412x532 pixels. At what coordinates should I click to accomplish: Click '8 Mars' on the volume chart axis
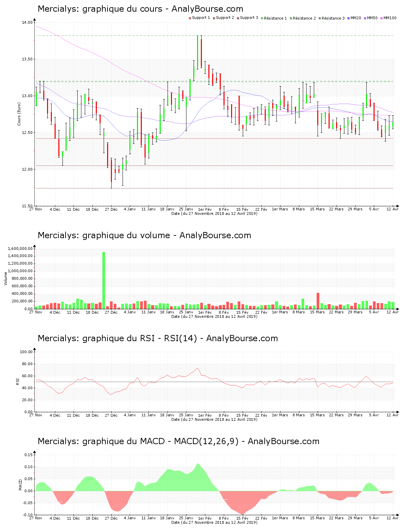298,312
